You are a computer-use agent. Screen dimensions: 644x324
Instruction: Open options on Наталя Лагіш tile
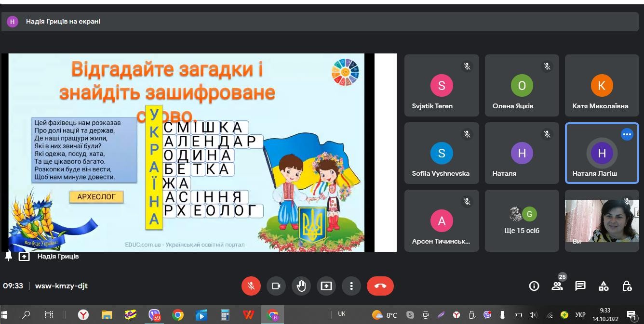[x=627, y=135]
